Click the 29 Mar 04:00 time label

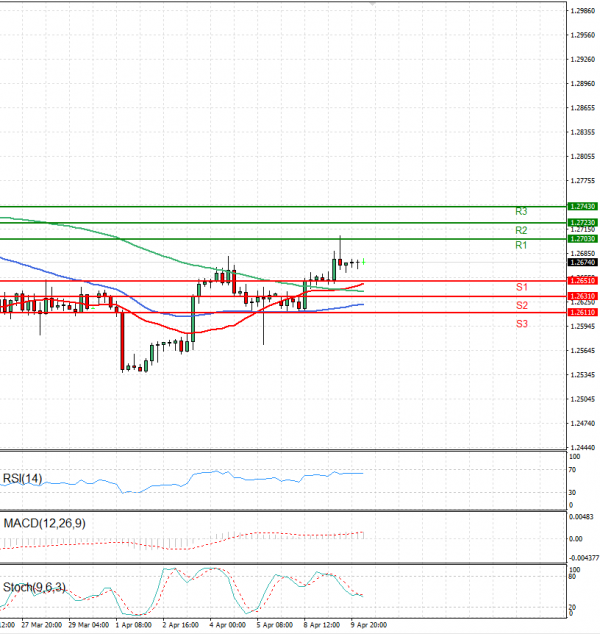(x=89, y=625)
